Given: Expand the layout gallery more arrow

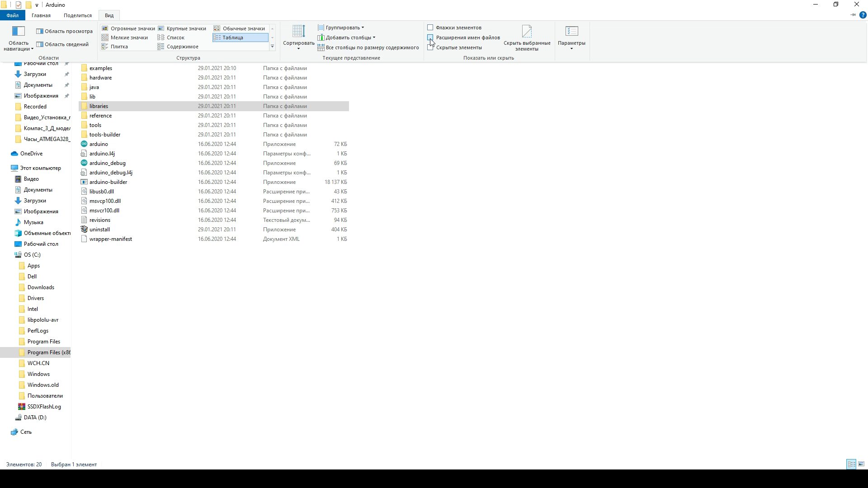Looking at the screenshot, I should 272,47.
